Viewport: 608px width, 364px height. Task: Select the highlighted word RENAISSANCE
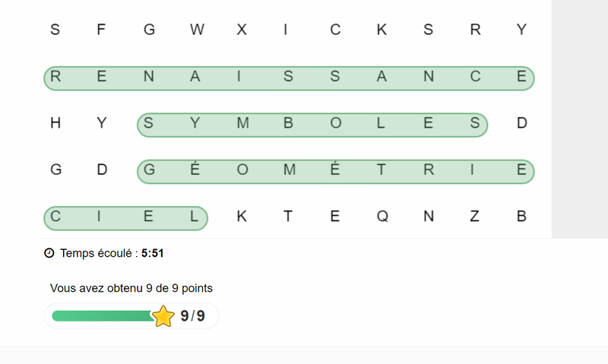tap(289, 78)
